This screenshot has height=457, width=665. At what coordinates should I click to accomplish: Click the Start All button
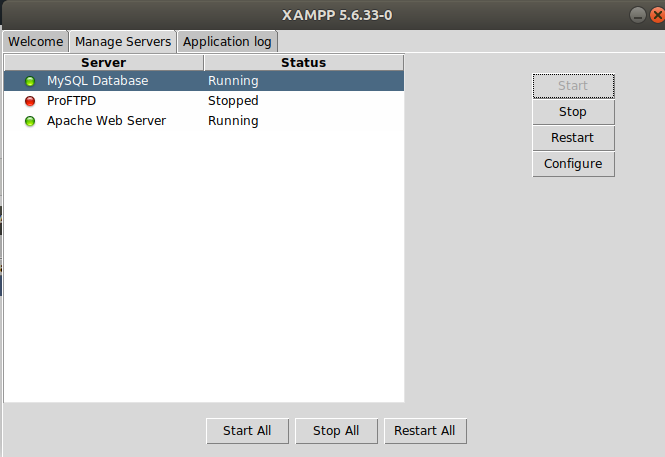247,431
